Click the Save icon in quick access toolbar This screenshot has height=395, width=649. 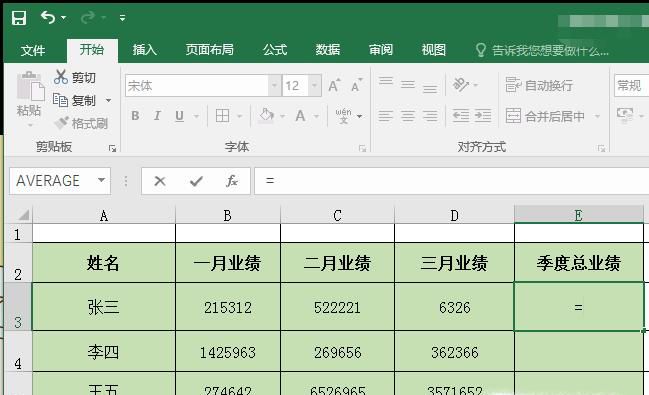pyautogui.click(x=19, y=18)
